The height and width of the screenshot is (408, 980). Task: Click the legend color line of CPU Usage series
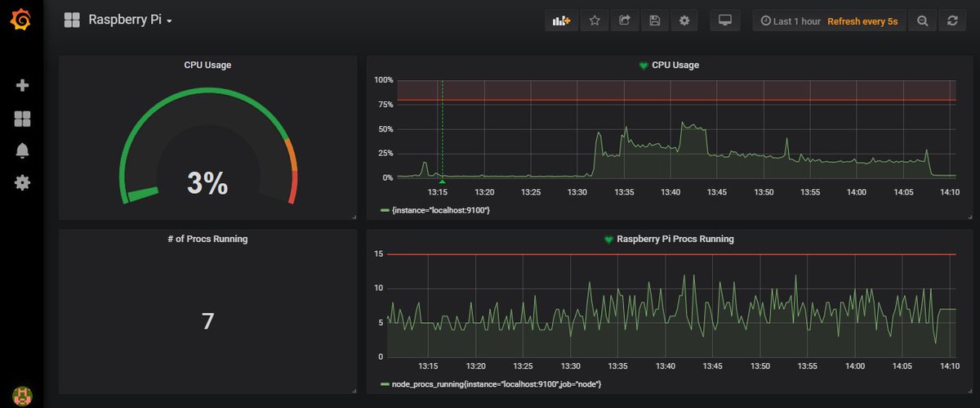point(385,211)
